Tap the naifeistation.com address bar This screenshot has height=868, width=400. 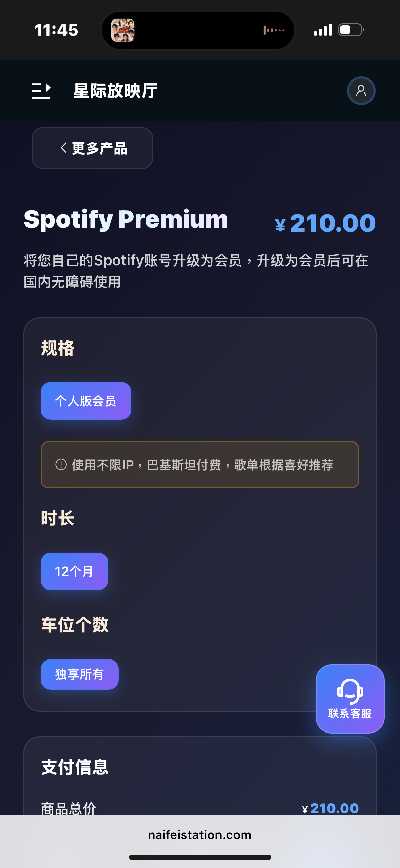coord(200,835)
